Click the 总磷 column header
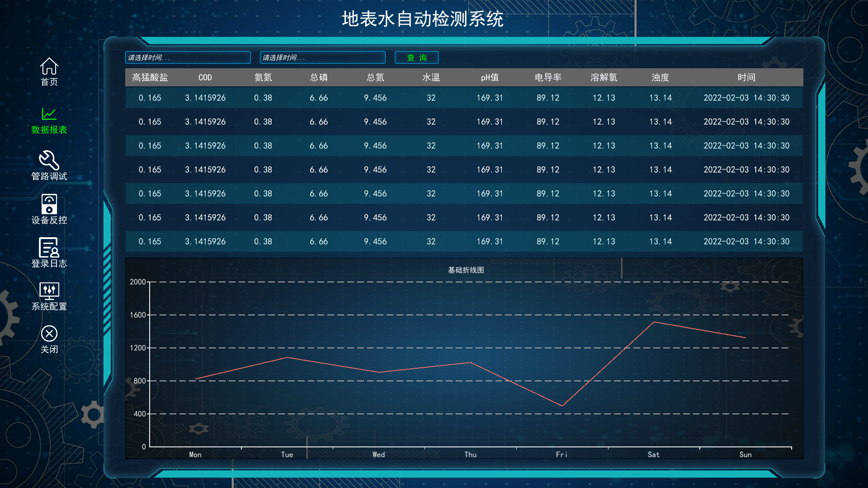This screenshot has width=868, height=488. pyautogui.click(x=319, y=77)
